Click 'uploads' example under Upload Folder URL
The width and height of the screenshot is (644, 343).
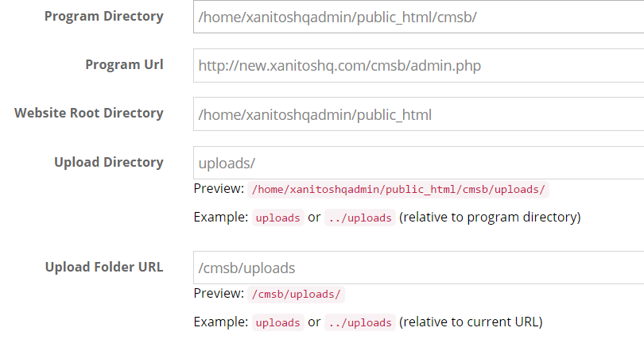277,323
